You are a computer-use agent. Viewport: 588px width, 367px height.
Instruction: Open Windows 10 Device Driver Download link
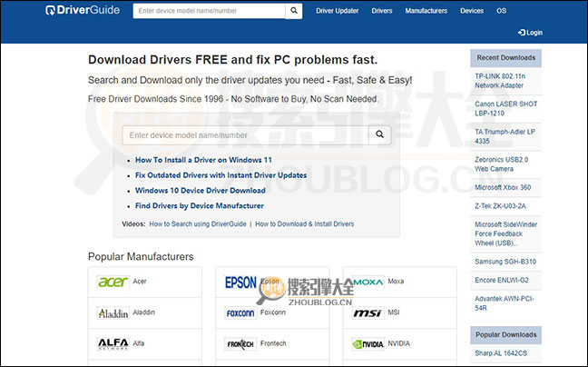click(201, 191)
